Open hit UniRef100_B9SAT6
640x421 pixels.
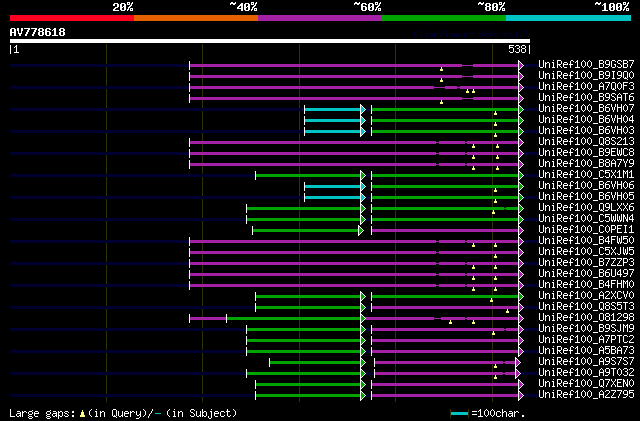coord(586,98)
